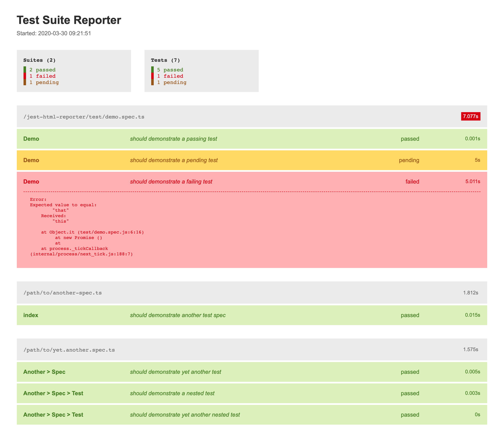This screenshot has height=441, width=504.
Task: Click the 'Received:' line in failure output
Action: tap(53, 216)
